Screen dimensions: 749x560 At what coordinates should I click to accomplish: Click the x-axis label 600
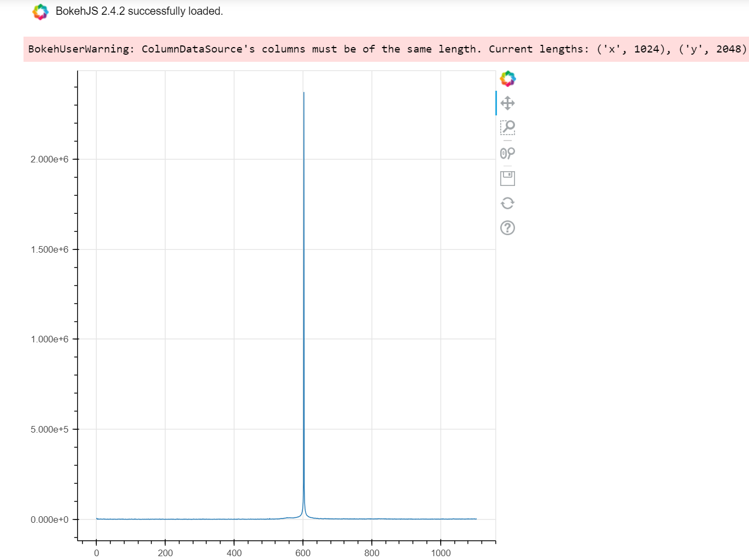pos(303,553)
